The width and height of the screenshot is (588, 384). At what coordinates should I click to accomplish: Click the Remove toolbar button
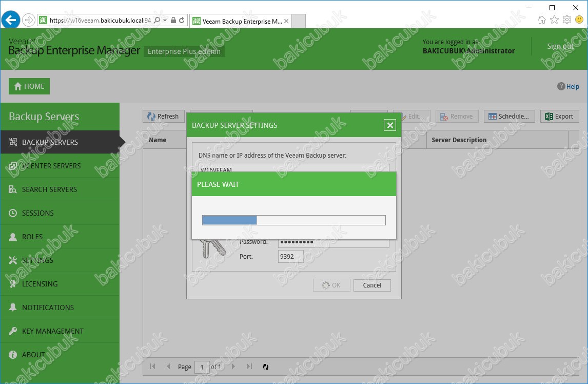pyautogui.click(x=457, y=117)
